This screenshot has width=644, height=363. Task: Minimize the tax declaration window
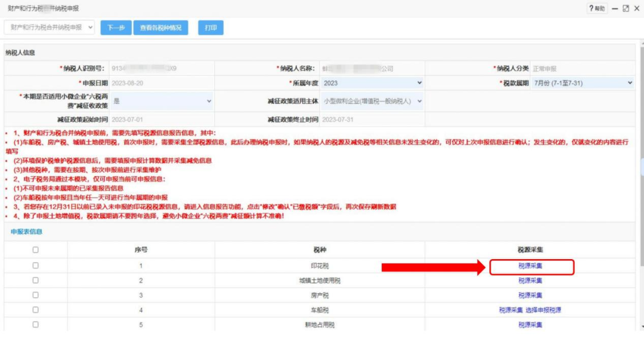614,8
